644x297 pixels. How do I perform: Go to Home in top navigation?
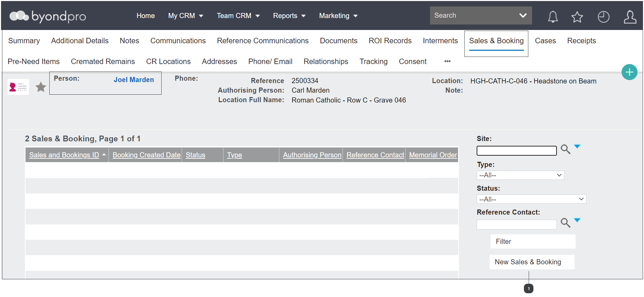click(146, 16)
